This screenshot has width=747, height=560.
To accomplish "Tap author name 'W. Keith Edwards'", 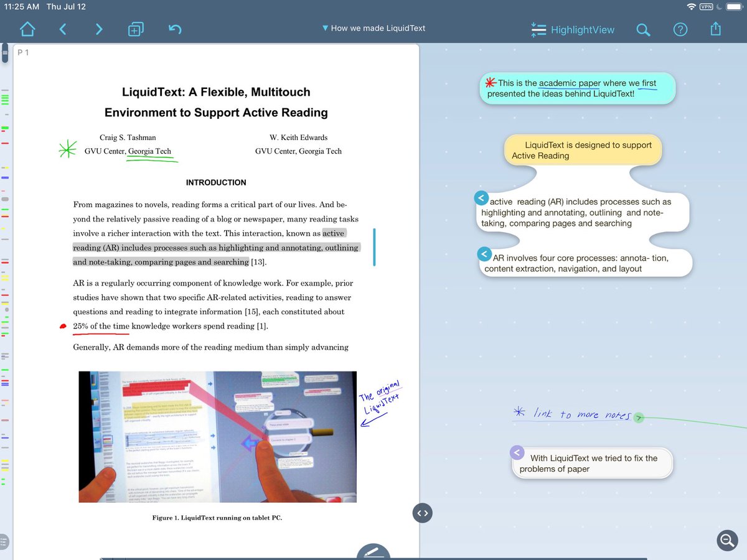I will (x=298, y=137).
